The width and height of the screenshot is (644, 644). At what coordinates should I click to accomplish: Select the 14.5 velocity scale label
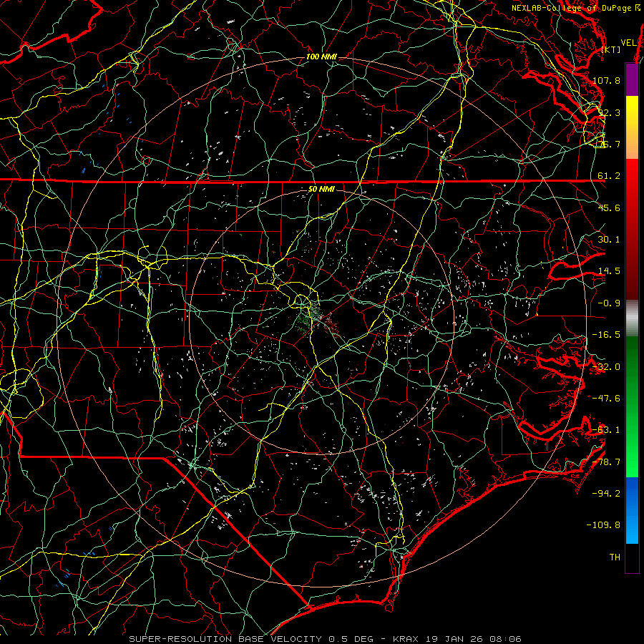coord(609,271)
